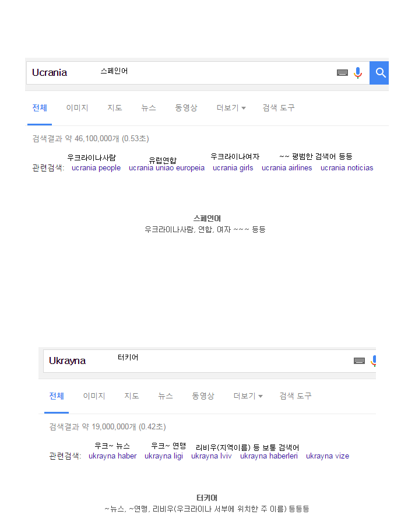This screenshot has height=532, width=408.
Task: Follow the ukrayna haberleri related search
Action: coord(269,456)
